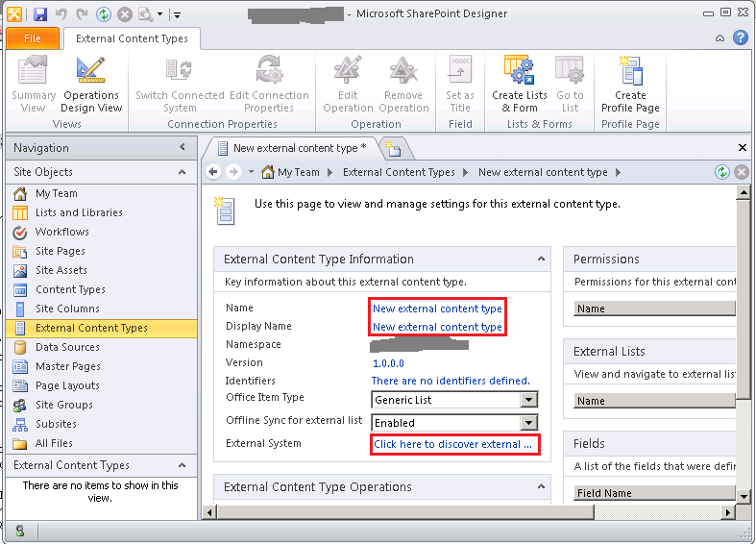Click Remove Operation ribbon button
The height and width of the screenshot is (544, 756).
pos(403,84)
